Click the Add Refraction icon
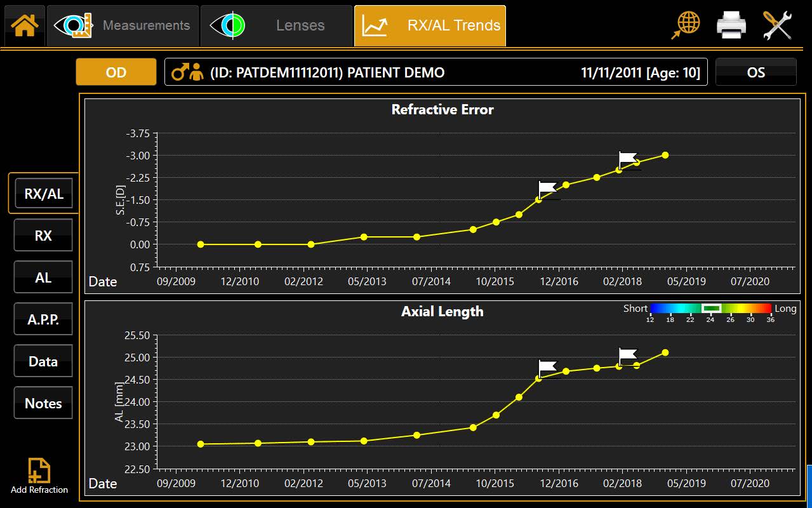This screenshot has height=508, width=812. pyautogui.click(x=39, y=470)
